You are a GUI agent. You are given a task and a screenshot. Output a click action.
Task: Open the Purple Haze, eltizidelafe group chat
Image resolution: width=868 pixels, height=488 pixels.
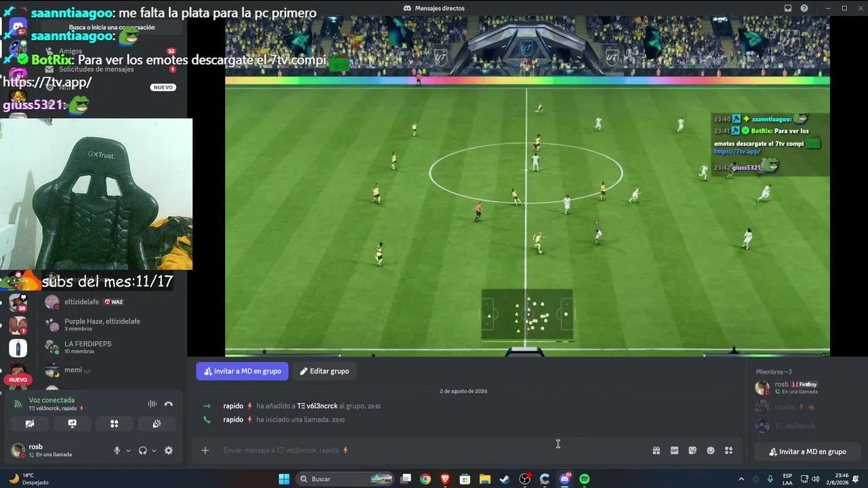(x=108, y=324)
